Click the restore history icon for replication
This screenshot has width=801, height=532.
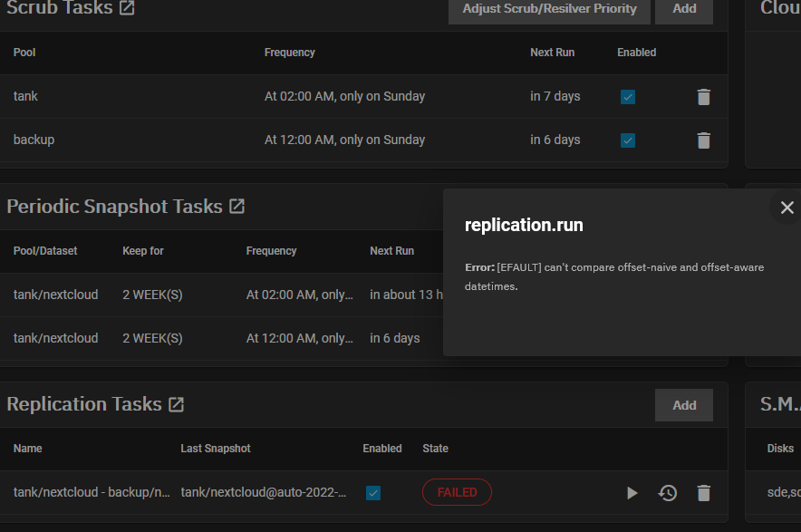tap(668, 493)
